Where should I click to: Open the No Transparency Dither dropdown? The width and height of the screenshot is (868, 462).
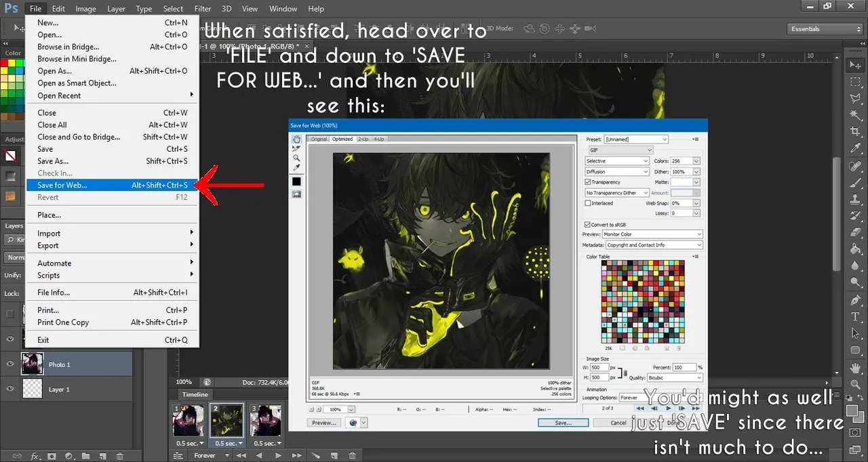617,193
